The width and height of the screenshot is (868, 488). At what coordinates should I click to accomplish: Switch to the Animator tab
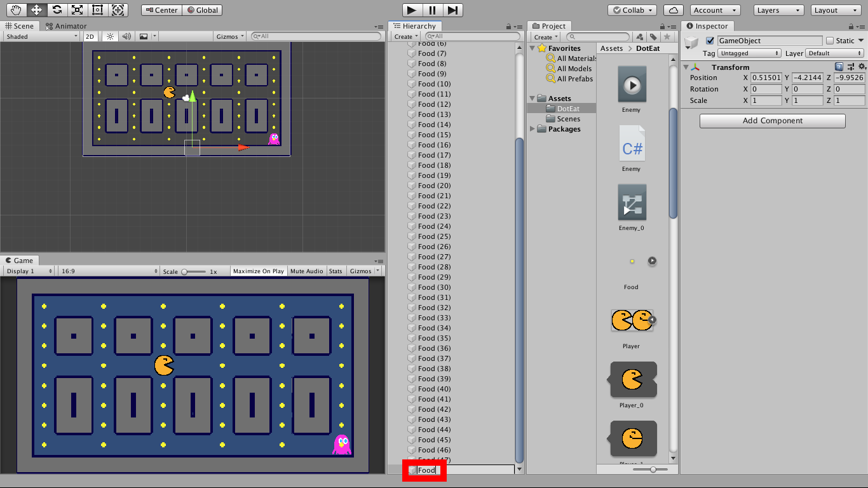(x=65, y=26)
